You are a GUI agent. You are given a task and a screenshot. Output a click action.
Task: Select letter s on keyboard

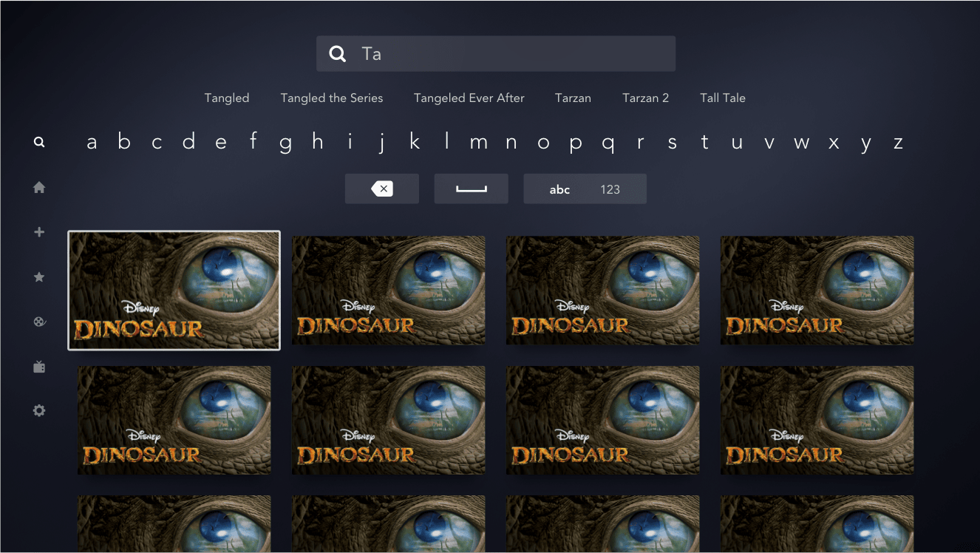(x=673, y=143)
